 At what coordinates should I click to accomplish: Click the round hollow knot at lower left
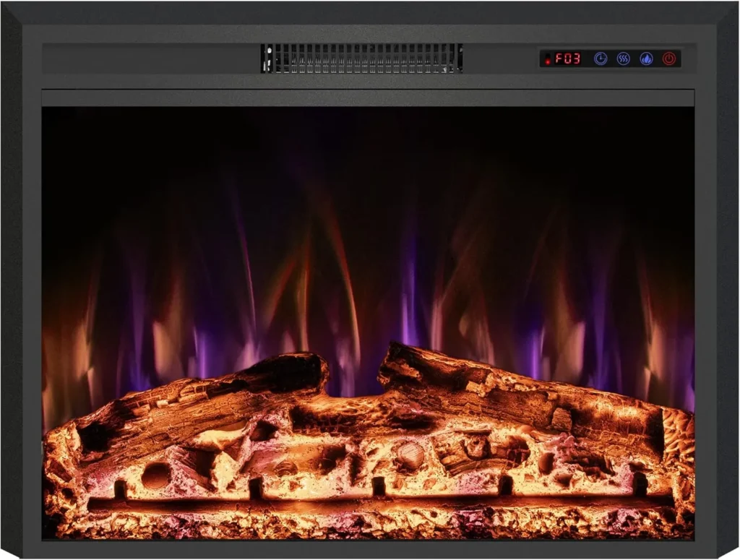[x=155, y=475]
